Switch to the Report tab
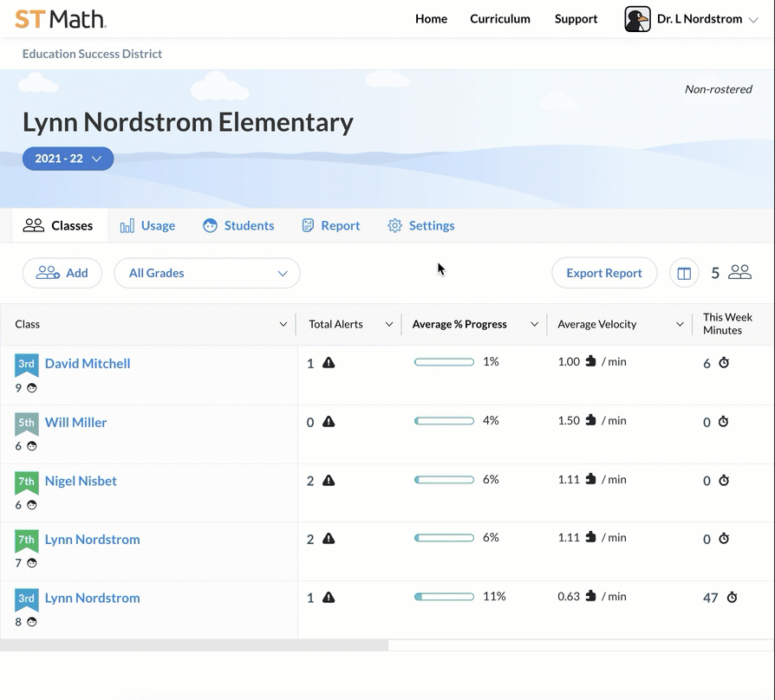Image resolution: width=775 pixels, height=700 pixels. [330, 226]
